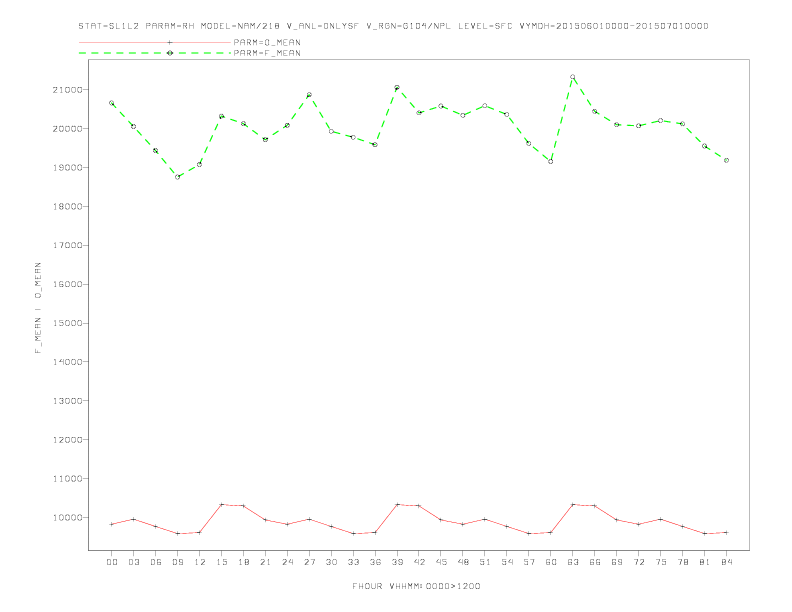Click the PARM=F_MEAN legend label
The width and height of the screenshot is (792, 612).
[x=267, y=53]
